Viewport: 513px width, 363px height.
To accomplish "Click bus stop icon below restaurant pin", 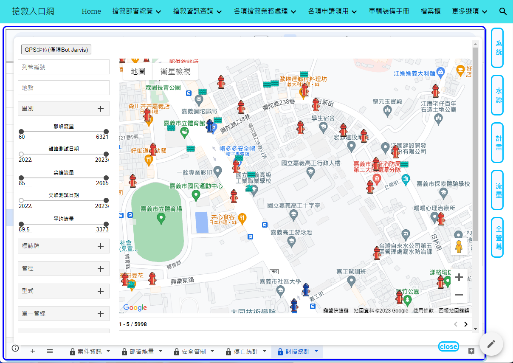I will coord(250,237).
